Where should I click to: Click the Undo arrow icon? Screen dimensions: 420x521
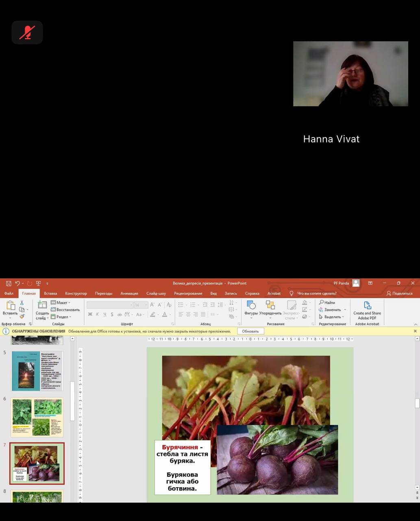click(x=17, y=283)
